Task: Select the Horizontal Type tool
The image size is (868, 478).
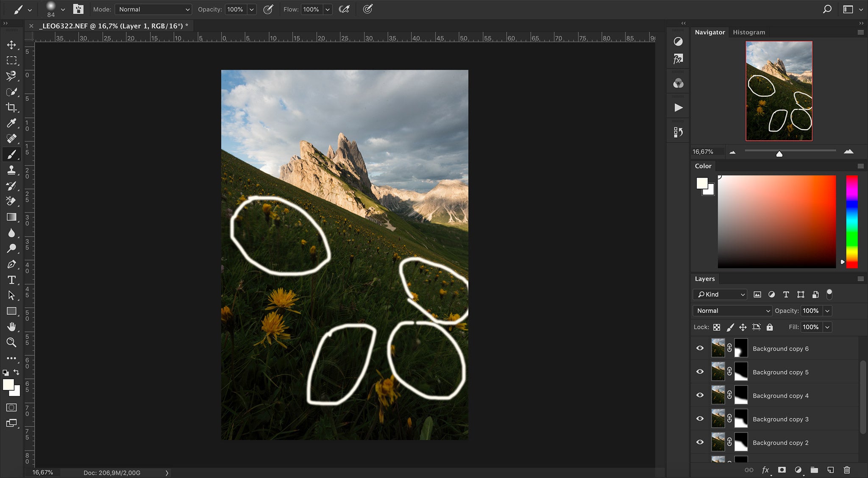Action: pyautogui.click(x=11, y=280)
